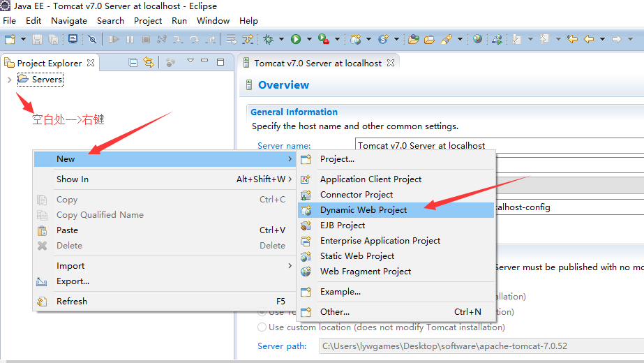Expand the Import submenu in context menu

coord(165,266)
